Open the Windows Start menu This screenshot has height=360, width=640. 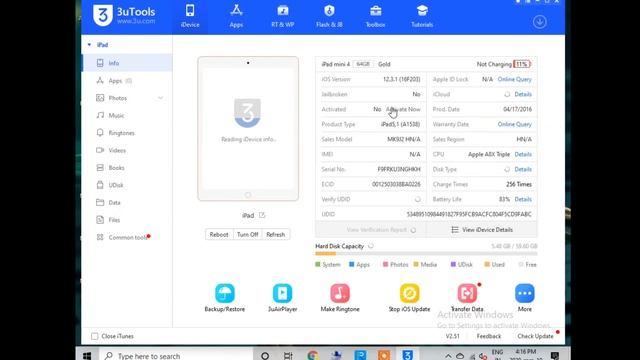click(x=87, y=356)
